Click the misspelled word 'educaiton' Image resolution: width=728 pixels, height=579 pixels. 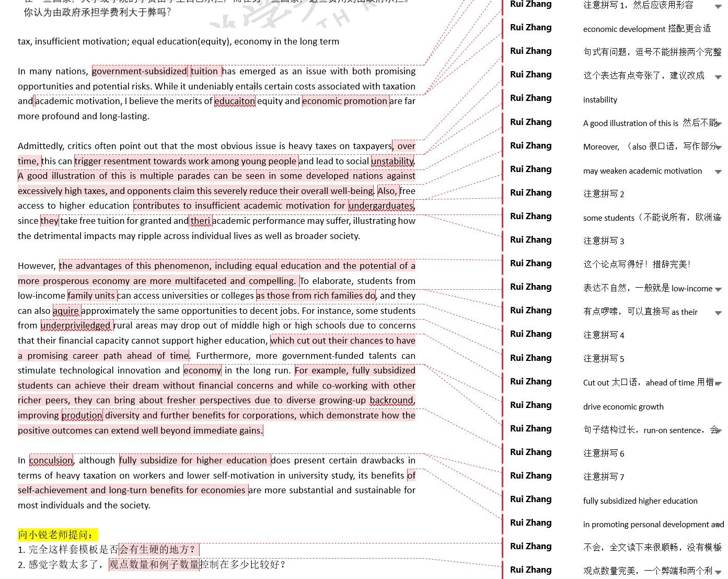(235, 101)
